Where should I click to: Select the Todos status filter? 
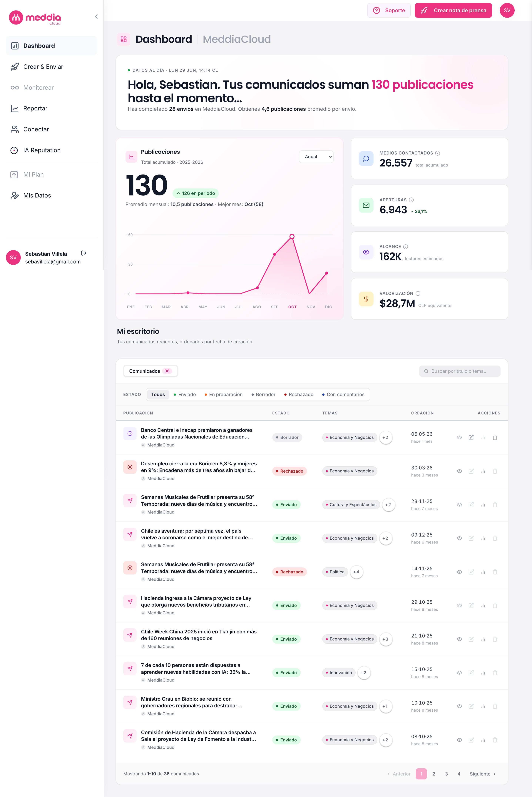pyautogui.click(x=158, y=394)
